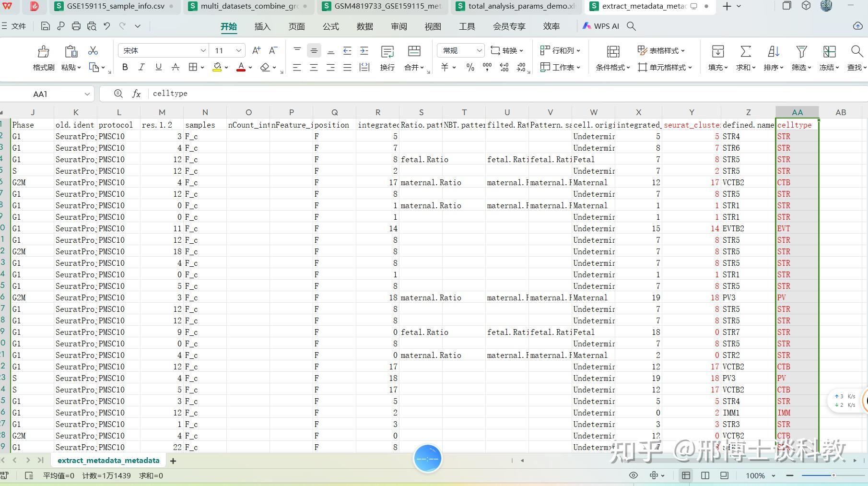Viewport: 868px width, 486px height.
Task: Select the format painter (格式刷) tool
Action: coord(42,58)
